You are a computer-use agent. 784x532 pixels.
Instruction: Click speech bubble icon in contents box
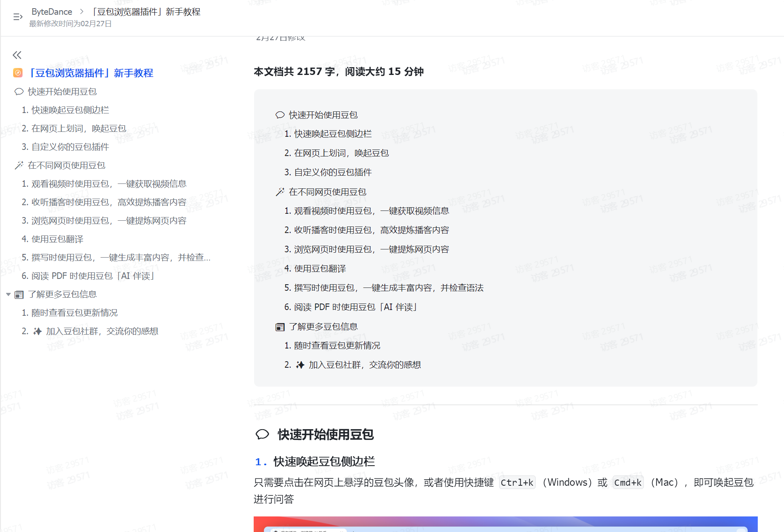280,115
